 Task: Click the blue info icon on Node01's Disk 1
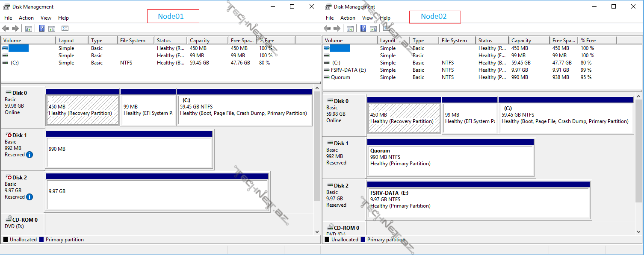click(30, 155)
